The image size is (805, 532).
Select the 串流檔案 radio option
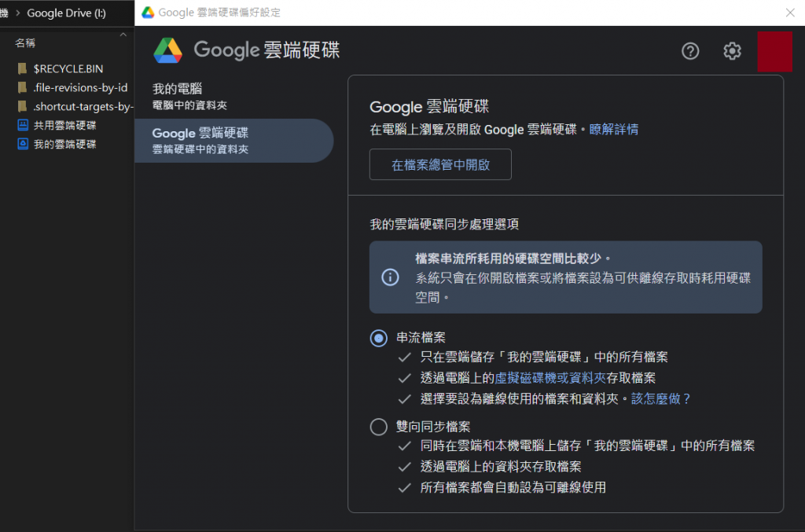(x=379, y=338)
